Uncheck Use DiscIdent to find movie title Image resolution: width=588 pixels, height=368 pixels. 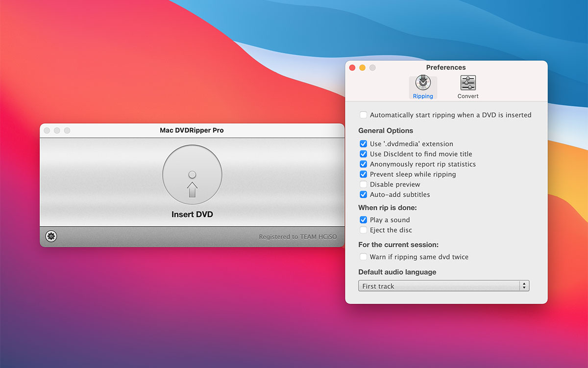point(363,154)
